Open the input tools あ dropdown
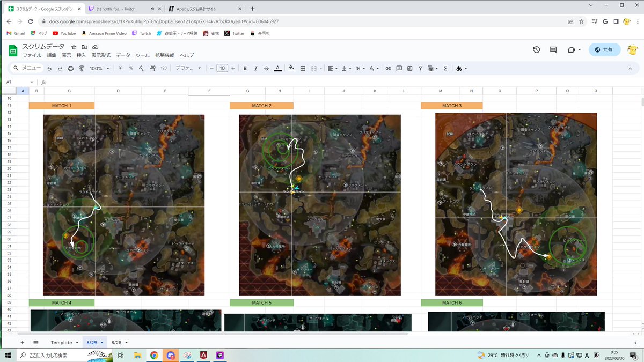Screen dimensions: 644x362 (x=462, y=68)
